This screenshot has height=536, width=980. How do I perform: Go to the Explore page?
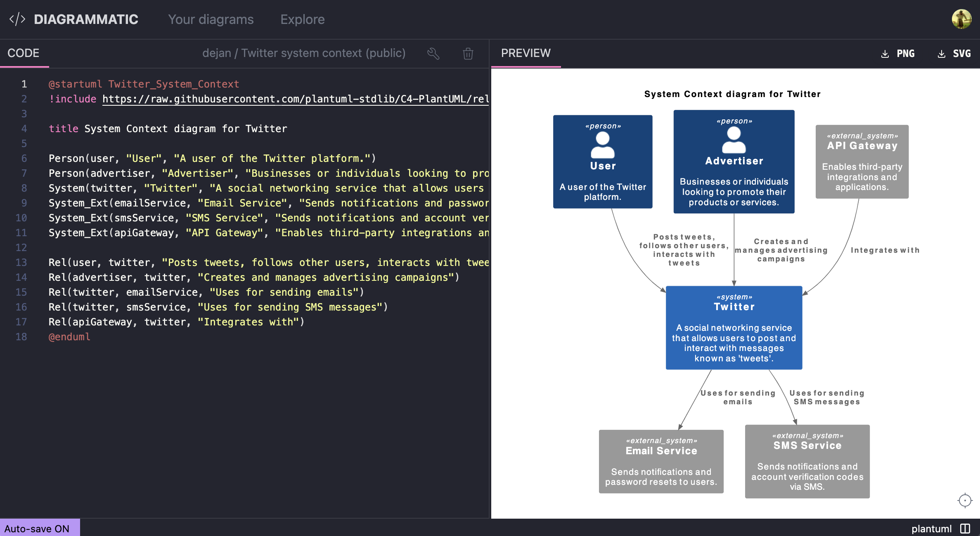coord(303,19)
